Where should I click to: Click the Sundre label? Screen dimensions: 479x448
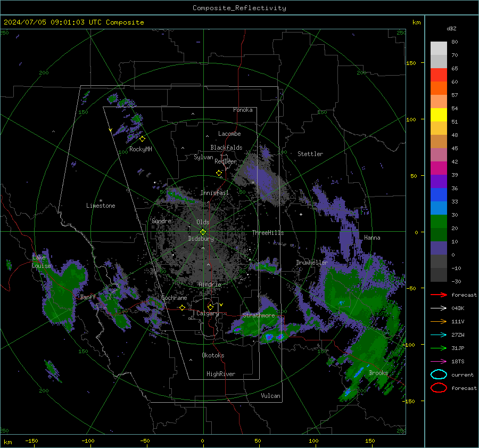tap(161, 221)
